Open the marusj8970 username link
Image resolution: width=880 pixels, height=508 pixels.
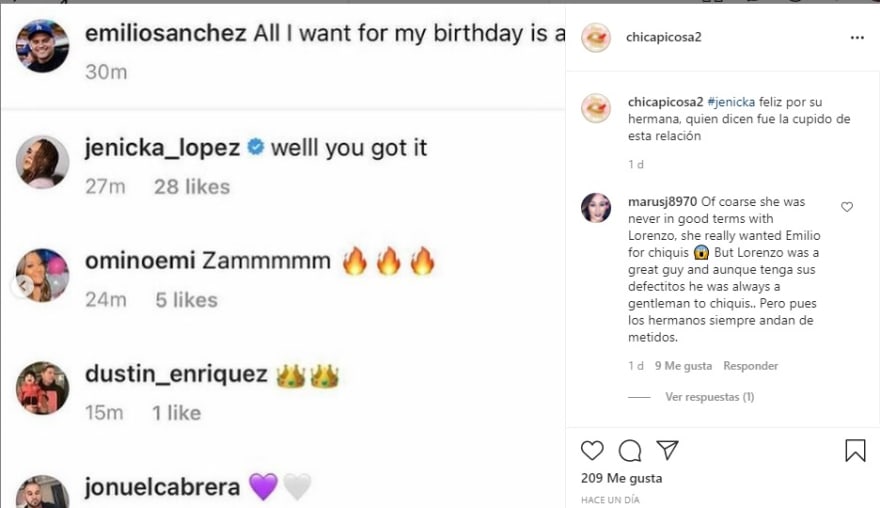[661, 201]
